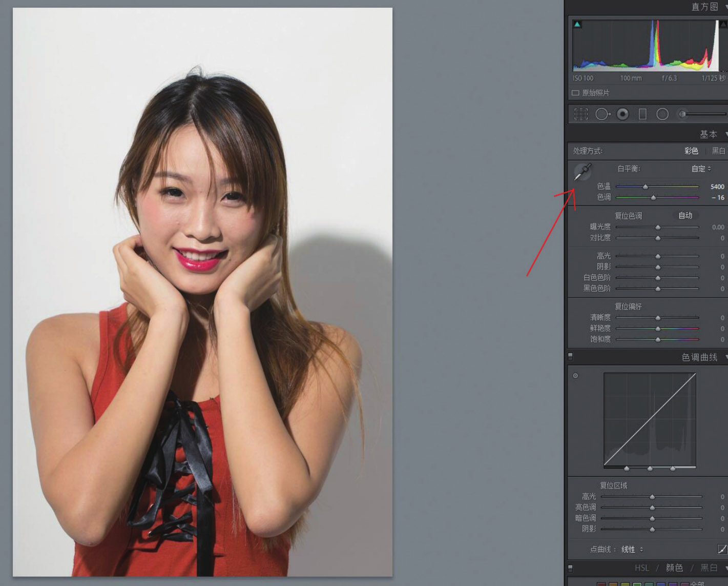
Task: Select the radial filter tool
Action: (x=662, y=114)
